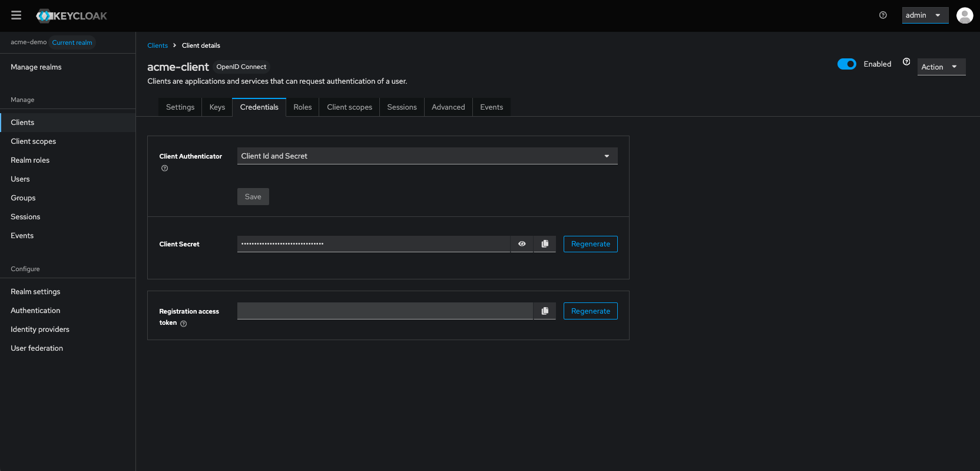Open the Roles tab

(303, 107)
